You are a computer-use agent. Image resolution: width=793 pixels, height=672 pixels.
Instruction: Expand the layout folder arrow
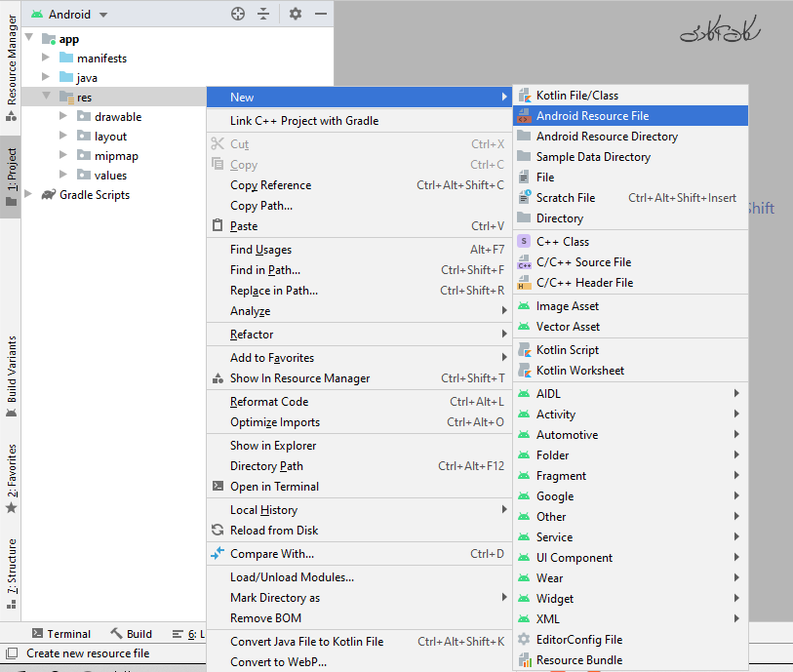coord(62,135)
